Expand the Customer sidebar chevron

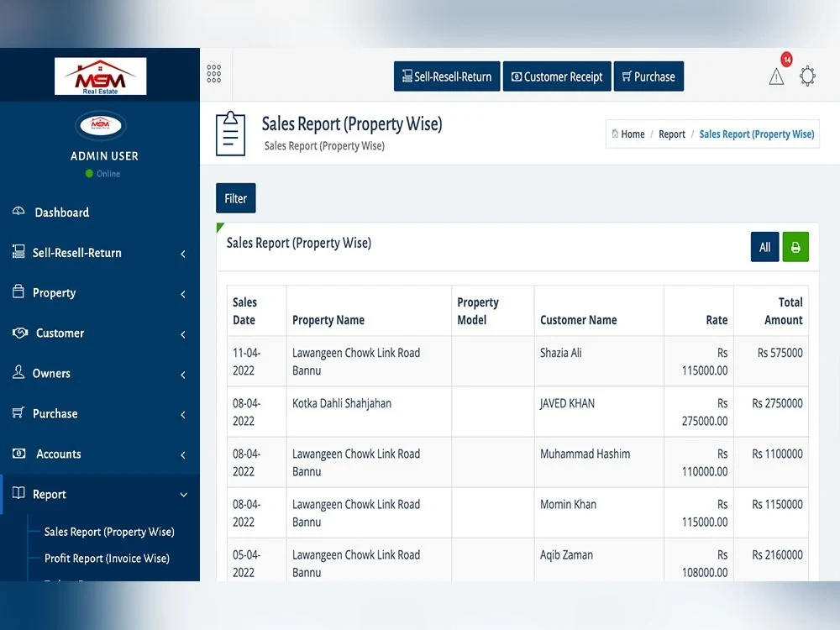click(183, 334)
